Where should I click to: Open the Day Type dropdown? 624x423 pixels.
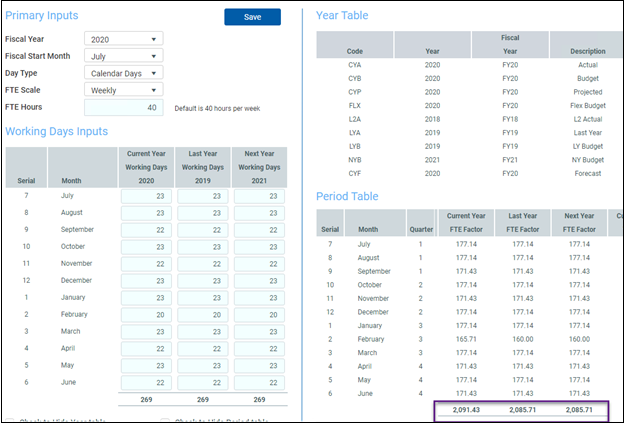123,73
